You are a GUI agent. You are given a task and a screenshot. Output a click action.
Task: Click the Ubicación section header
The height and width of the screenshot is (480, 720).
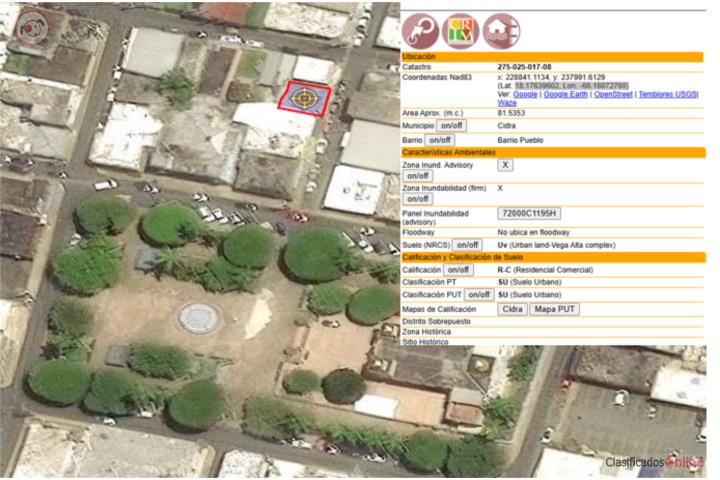click(x=552, y=57)
